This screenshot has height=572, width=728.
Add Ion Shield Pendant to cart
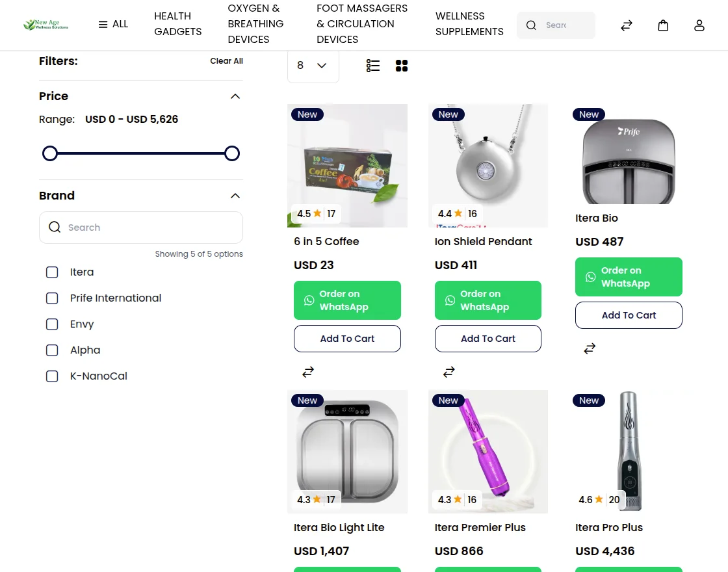pyautogui.click(x=488, y=339)
